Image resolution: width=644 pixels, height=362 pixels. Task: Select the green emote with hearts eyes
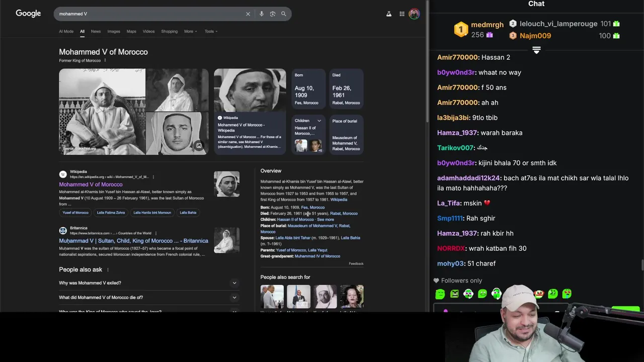point(567,294)
